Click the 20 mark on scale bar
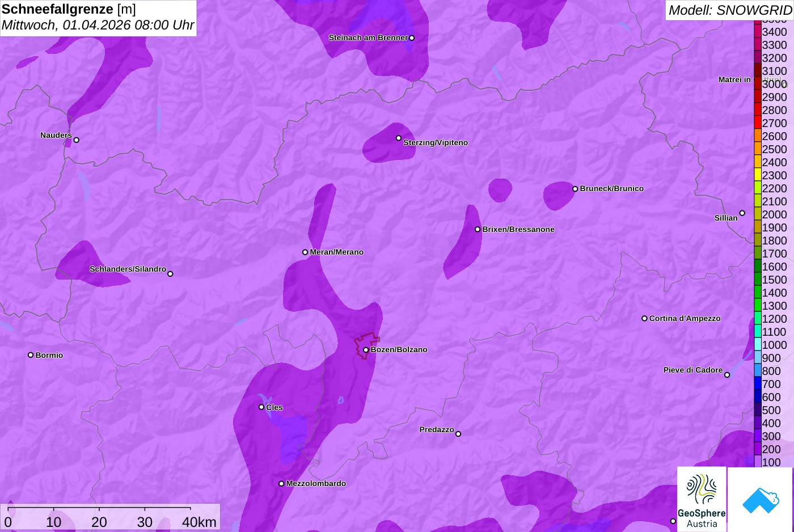 (99, 522)
